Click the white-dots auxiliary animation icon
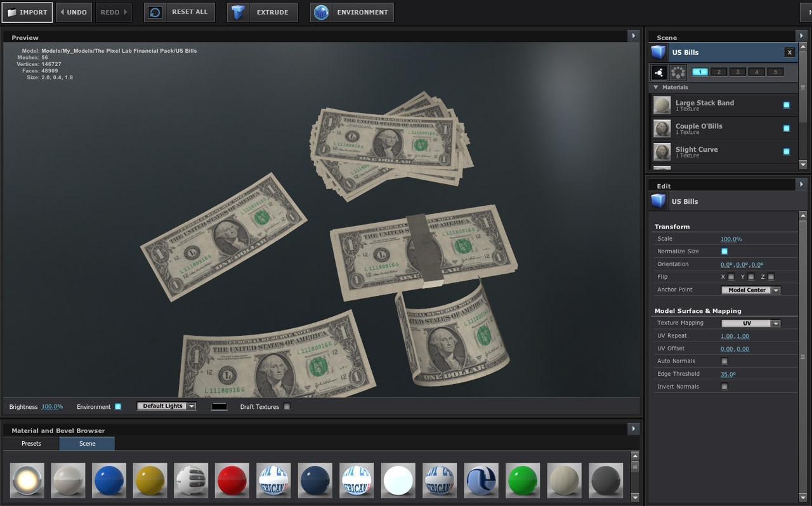 pyautogui.click(x=659, y=72)
